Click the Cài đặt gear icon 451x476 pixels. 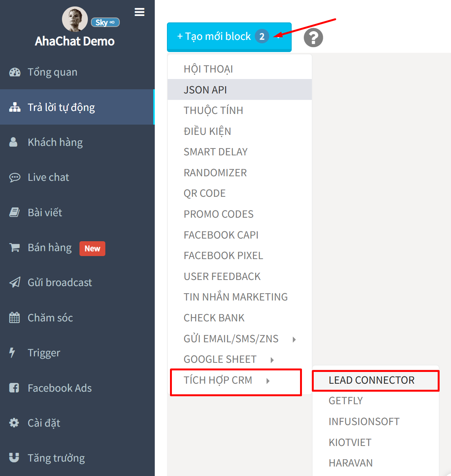pyautogui.click(x=14, y=423)
